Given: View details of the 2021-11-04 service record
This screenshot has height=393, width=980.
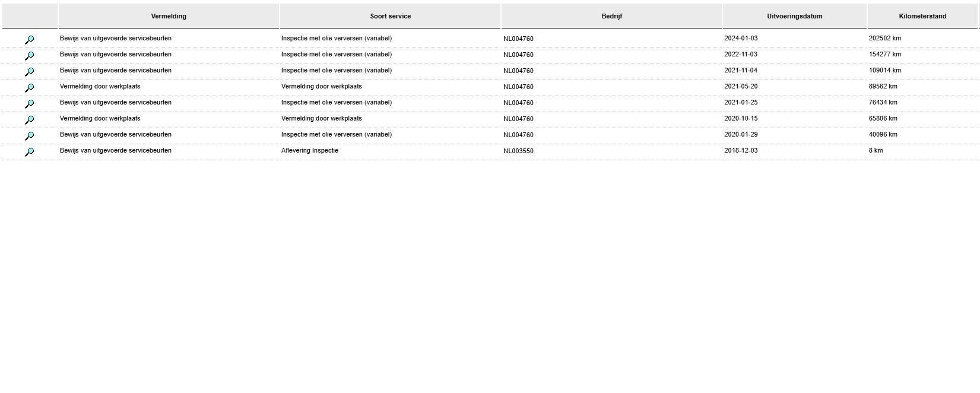Looking at the screenshot, I should click(x=29, y=72).
